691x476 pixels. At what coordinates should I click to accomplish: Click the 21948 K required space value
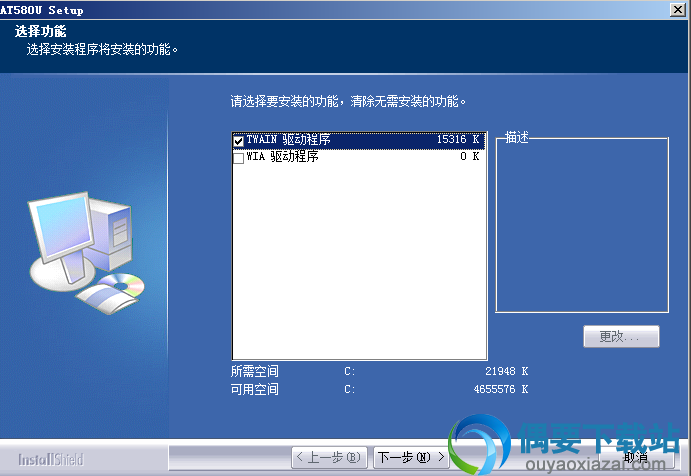pos(506,372)
